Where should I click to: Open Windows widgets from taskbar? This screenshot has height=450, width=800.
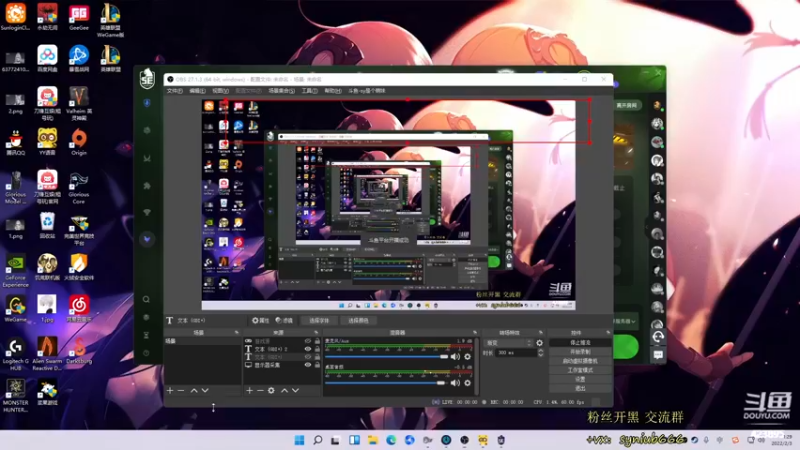(x=354, y=440)
